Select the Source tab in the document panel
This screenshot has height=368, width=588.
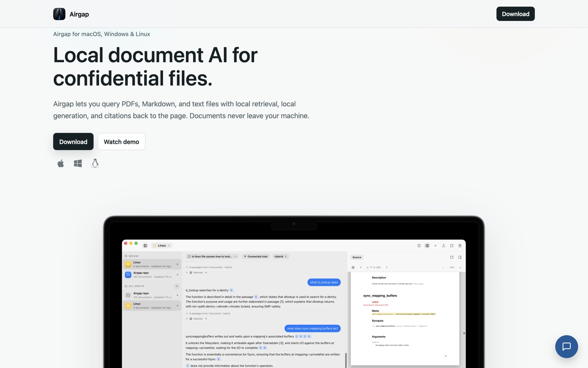357,257
